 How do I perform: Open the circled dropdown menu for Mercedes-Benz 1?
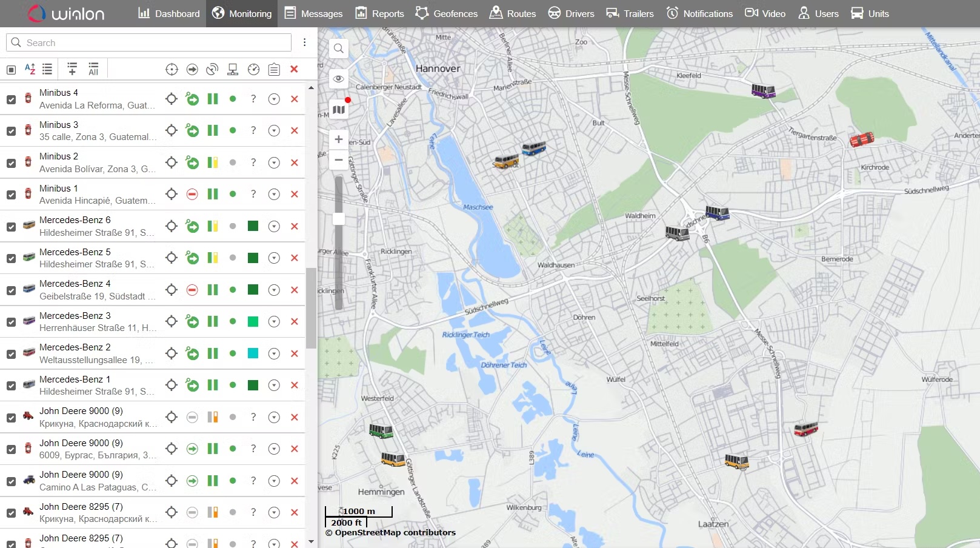tap(274, 385)
